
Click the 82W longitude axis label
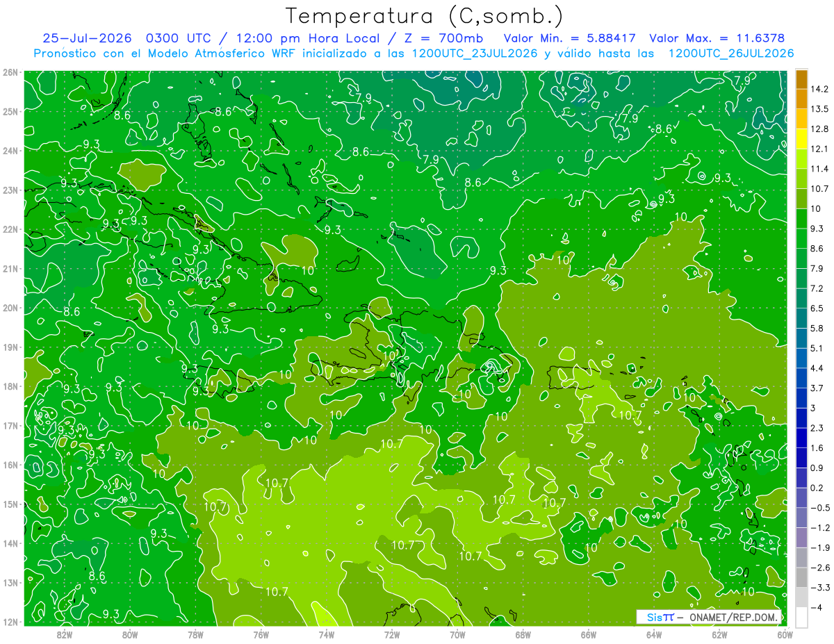(x=65, y=634)
